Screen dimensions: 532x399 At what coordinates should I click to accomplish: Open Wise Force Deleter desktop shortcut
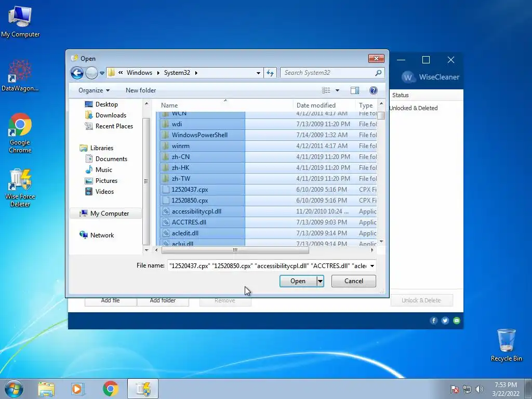click(x=20, y=188)
